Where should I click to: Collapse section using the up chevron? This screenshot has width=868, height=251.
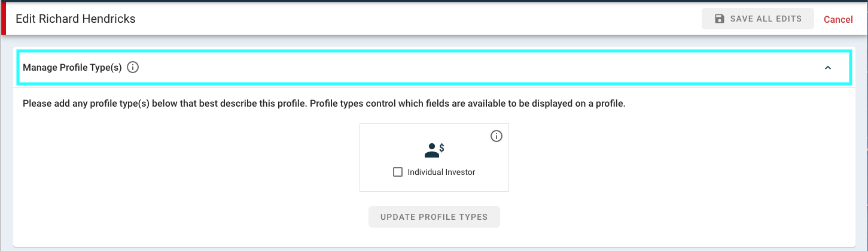(x=828, y=68)
